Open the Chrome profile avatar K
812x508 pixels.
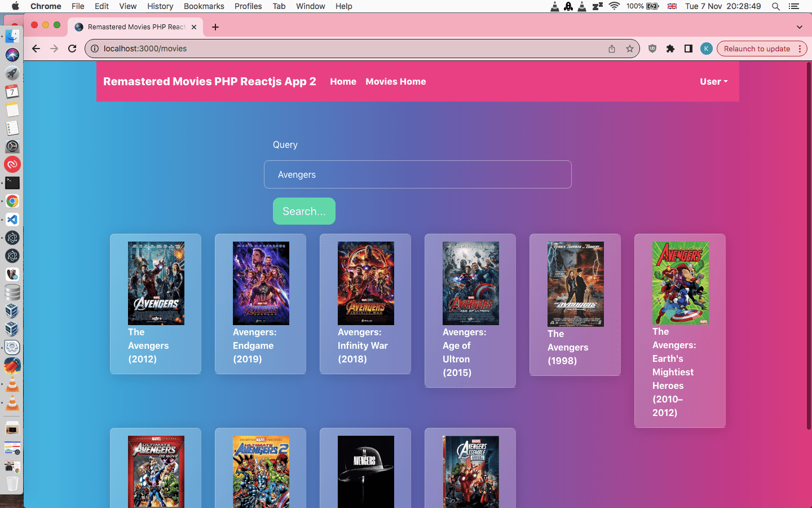pos(707,49)
